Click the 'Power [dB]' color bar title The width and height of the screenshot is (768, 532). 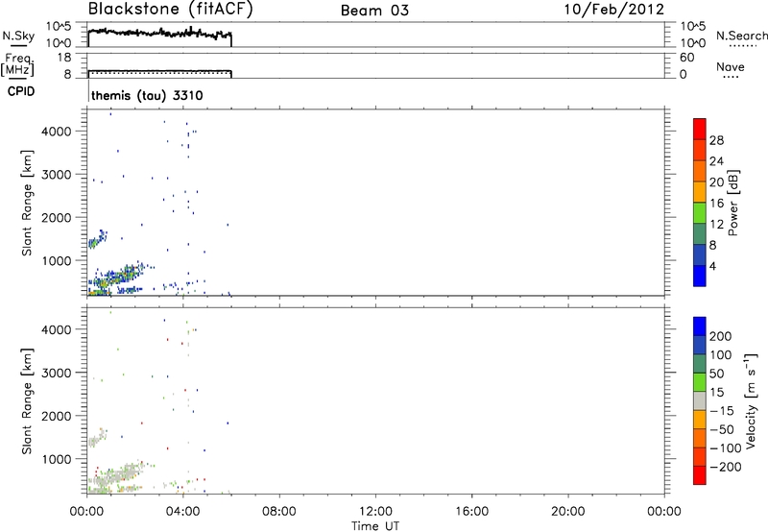pyautogui.click(x=733, y=203)
